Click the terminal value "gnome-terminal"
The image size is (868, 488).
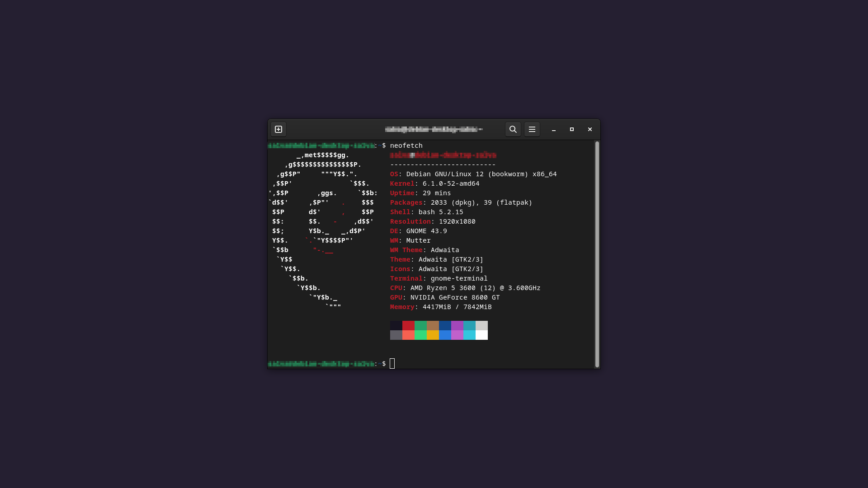click(x=459, y=278)
